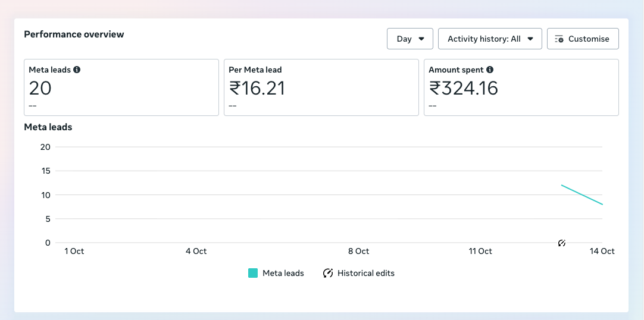Click the Historical edits legend icon
The width and height of the screenshot is (644, 320).
[x=327, y=273]
